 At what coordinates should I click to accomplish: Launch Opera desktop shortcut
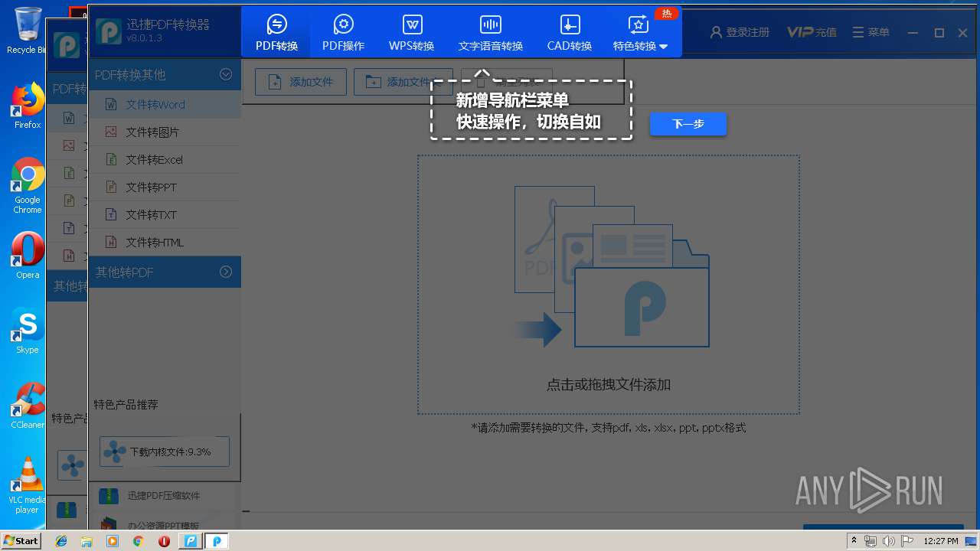28,255
